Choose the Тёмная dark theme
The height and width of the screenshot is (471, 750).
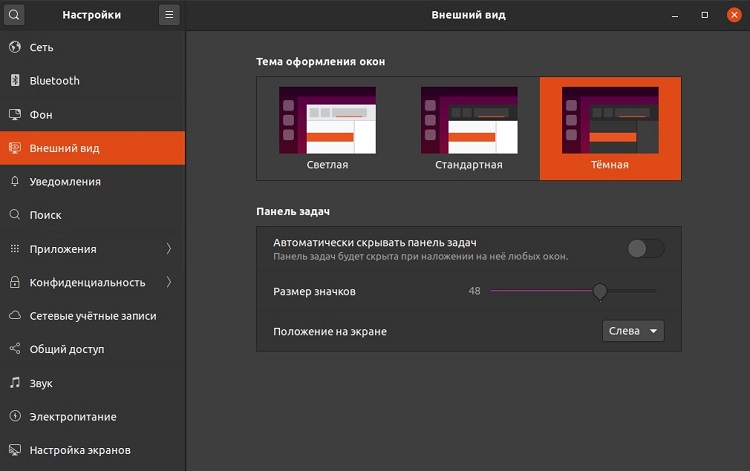point(610,129)
